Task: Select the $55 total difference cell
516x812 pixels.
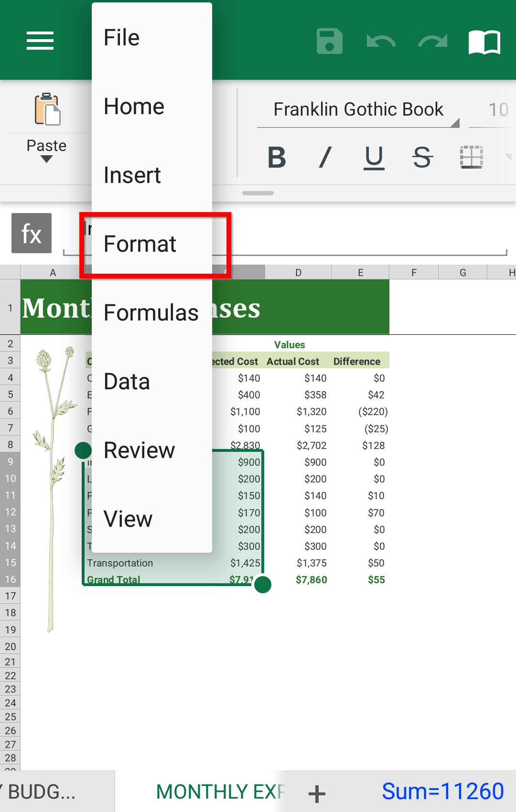Action: click(376, 579)
